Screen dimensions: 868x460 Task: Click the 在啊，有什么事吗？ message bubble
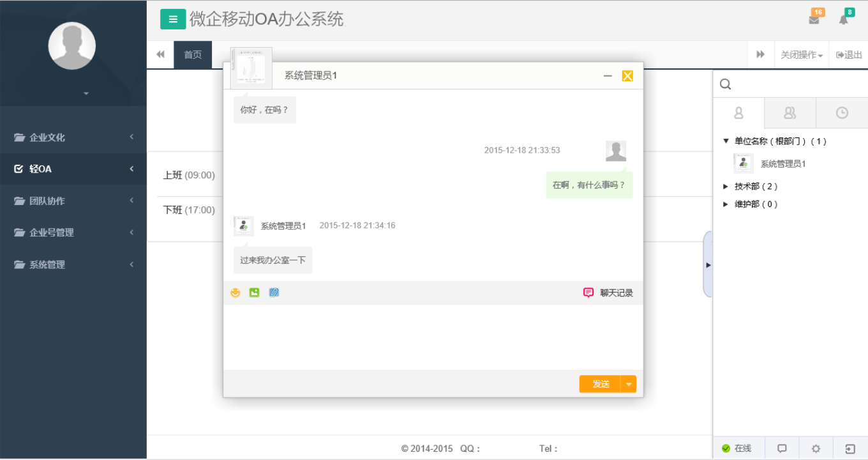[x=589, y=185]
